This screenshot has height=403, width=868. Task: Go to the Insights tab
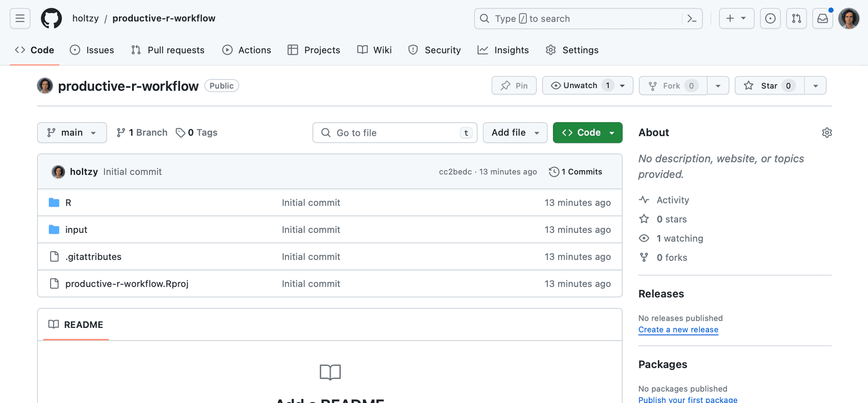(x=503, y=50)
